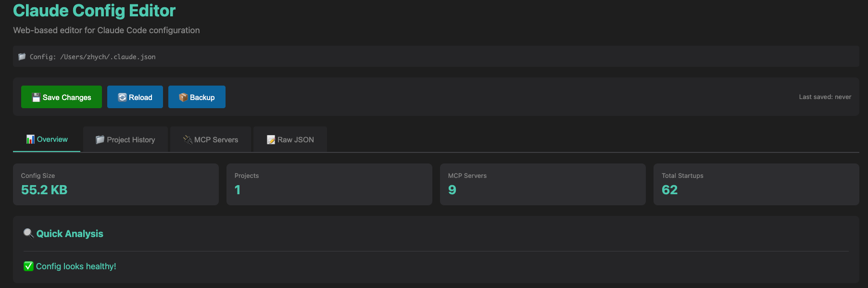This screenshot has height=288, width=868.
Task: Select the config path /Users/zhych/.claude.json
Action: pyautogui.click(x=108, y=57)
